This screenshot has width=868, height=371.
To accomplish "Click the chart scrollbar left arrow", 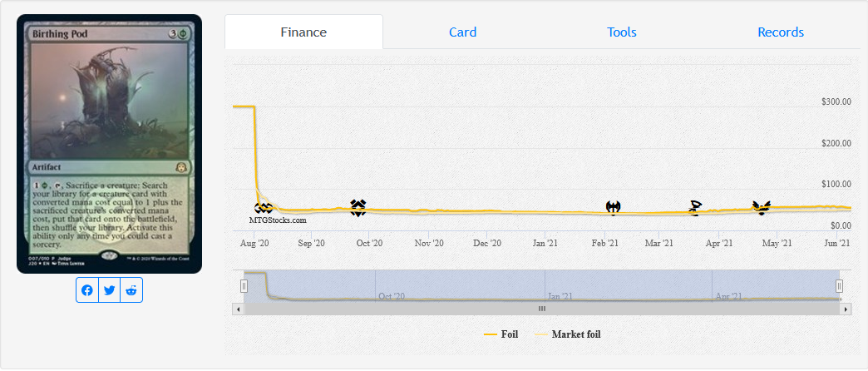I will tap(239, 309).
